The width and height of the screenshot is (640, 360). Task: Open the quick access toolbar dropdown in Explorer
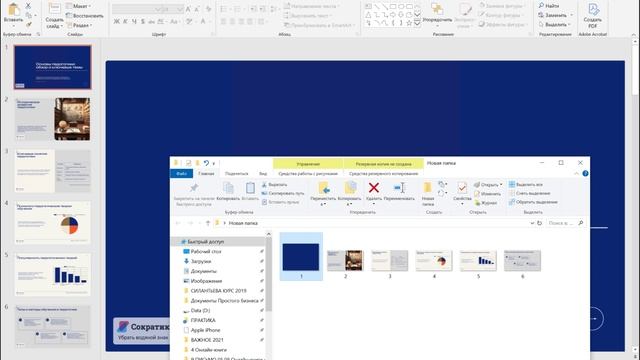214,163
